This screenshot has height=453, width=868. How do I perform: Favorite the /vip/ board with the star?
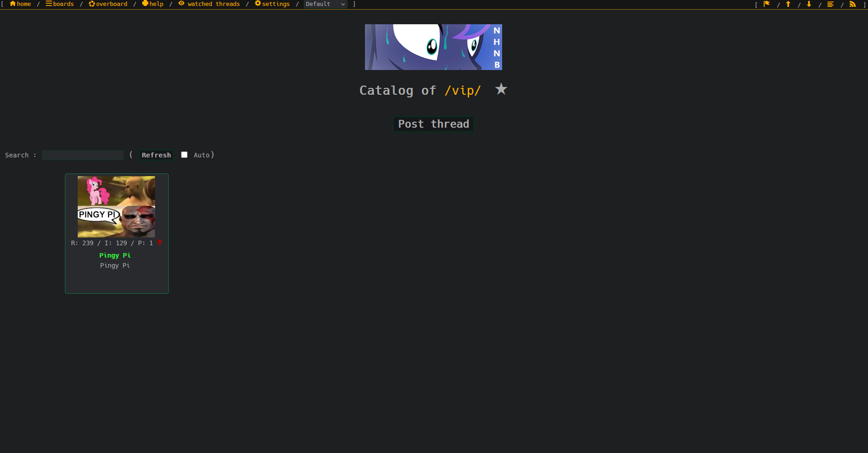(x=501, y=89)
